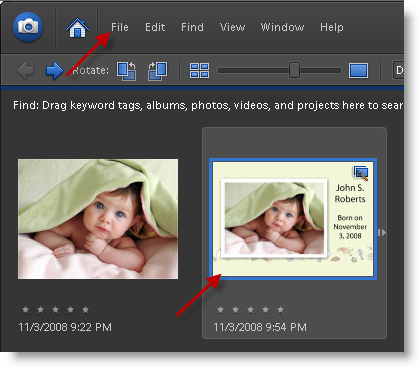
Task: Click the camera Organizer logo icon
Action: click(28, 27)
